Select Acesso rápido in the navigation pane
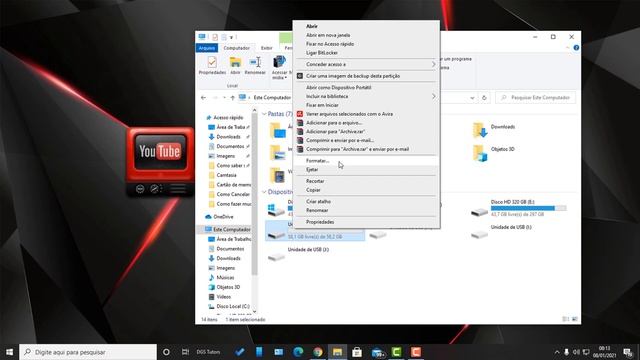 [x=228, y=118]
